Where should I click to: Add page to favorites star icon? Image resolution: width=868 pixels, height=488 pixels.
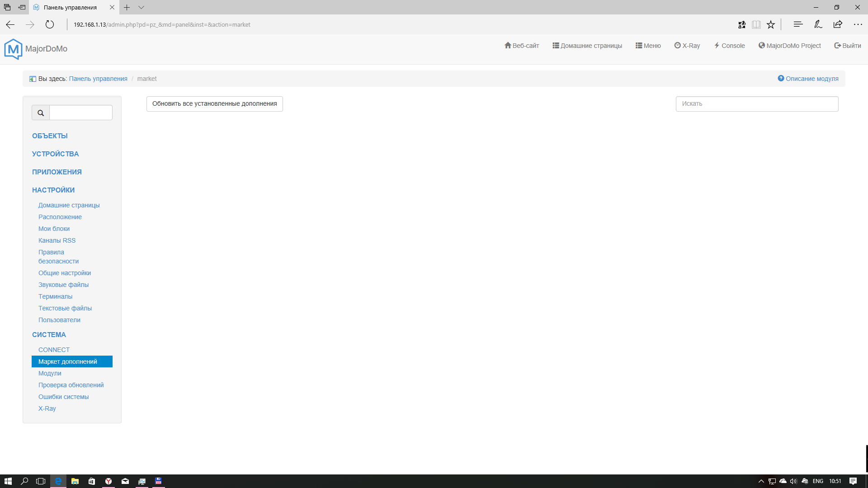[x=771, y=24]
